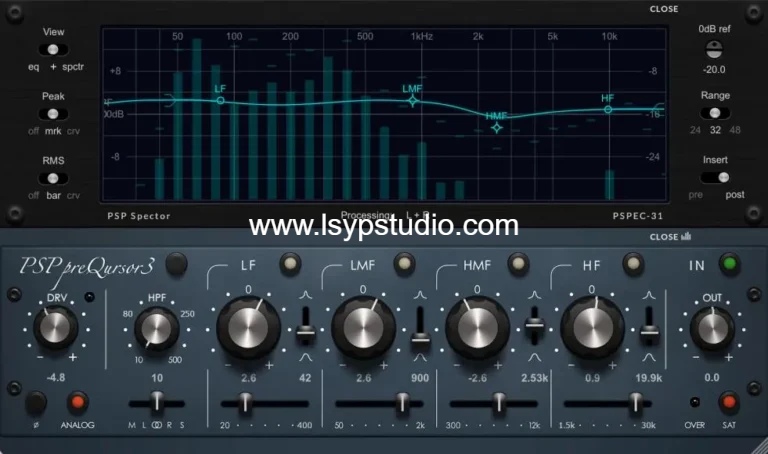The image size is (768, 454).
Task: Click the narrow Q icon above LF slider
Action: [306, 295]
